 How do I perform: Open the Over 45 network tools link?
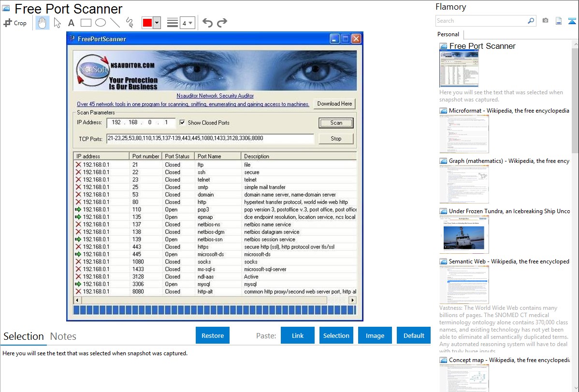coord(193,104)
